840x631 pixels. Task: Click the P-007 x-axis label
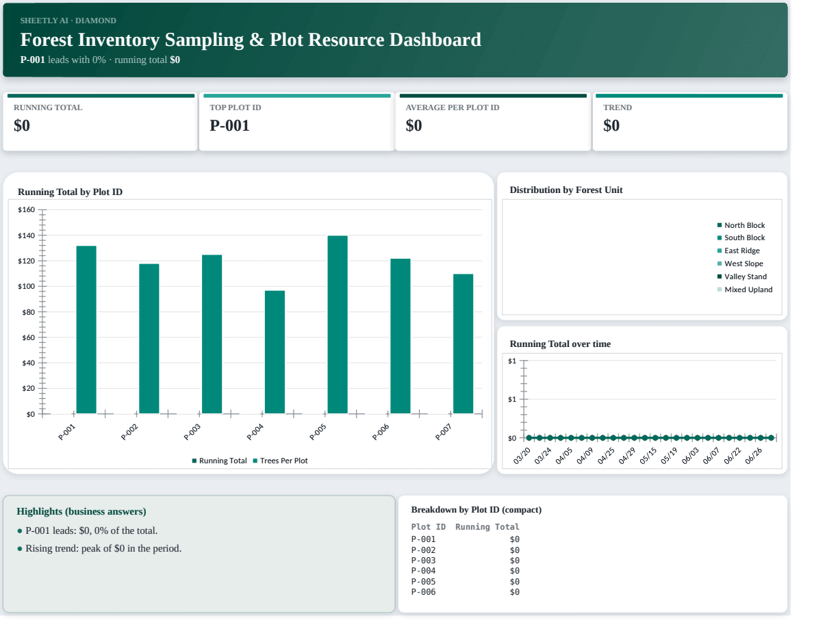pyautogui.click(x=444, y=432)
